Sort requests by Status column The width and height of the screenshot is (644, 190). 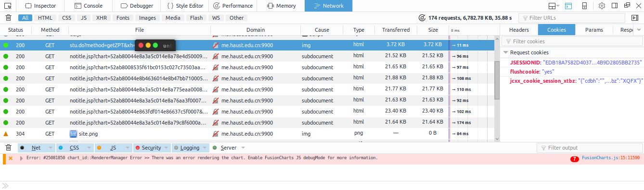[15, 30]
